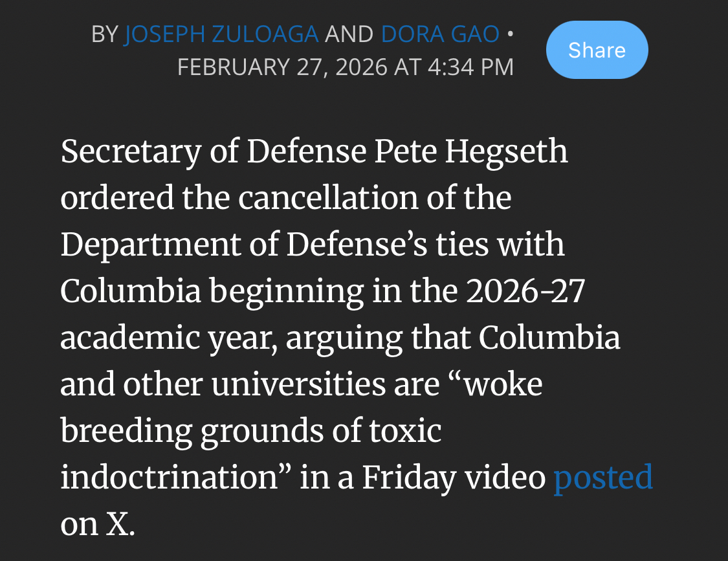
Task: Follow the blue "posted" hyperlink
Action: pyautogui.click(x=602, y=478)
